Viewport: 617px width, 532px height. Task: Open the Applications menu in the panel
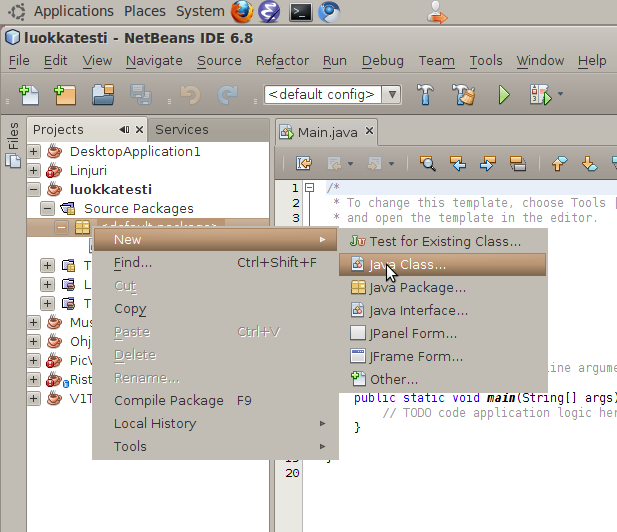(x=74, y=11)
